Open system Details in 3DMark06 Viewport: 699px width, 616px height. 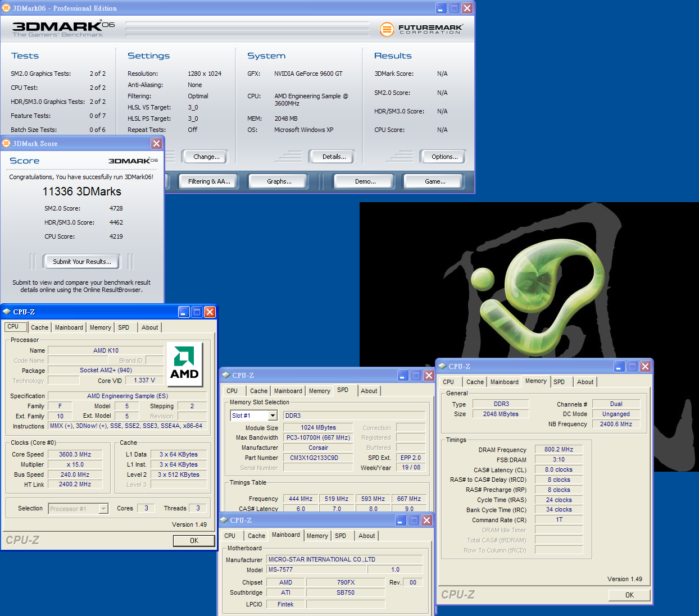334,157
